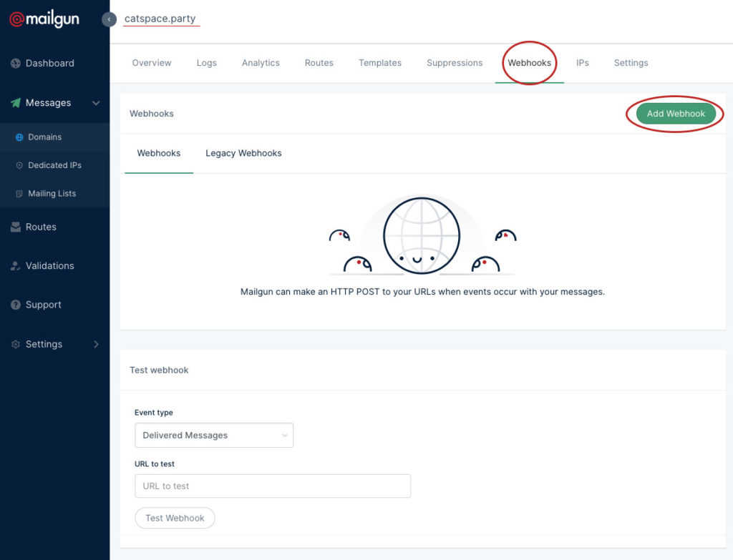Click the Support question mark icon
733x560 pixels.
pyautogui.click(x=16, y=305)
